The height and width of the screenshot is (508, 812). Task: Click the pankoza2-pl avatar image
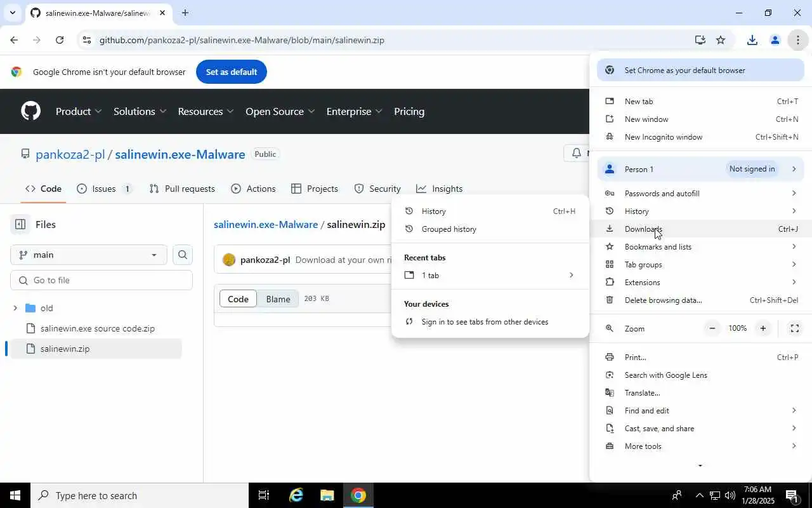point(229,260)
